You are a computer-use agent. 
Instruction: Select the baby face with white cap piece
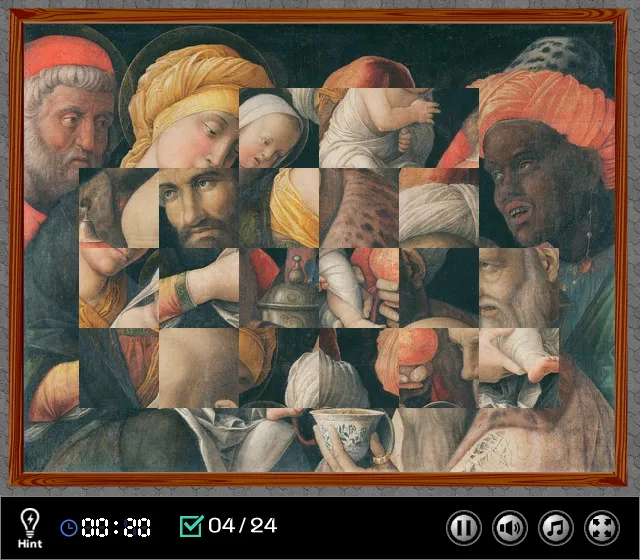pos(279,128)
